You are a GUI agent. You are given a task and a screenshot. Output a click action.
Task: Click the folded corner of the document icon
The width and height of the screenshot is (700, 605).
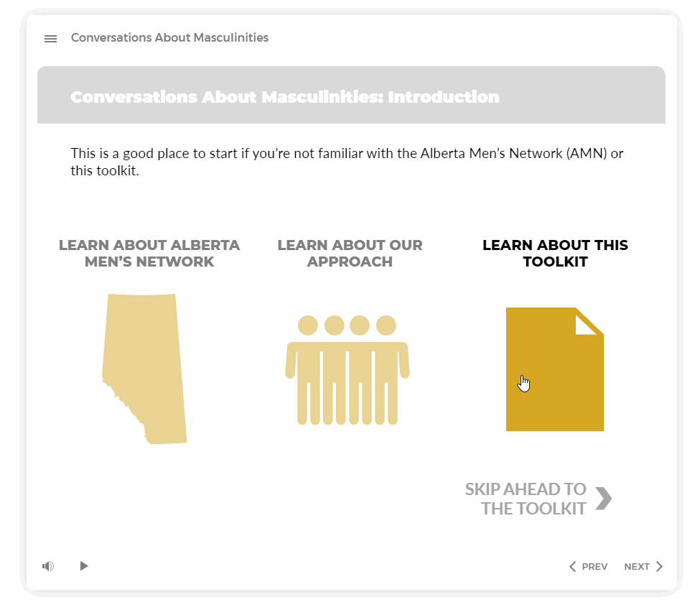(x=586, y=325)
